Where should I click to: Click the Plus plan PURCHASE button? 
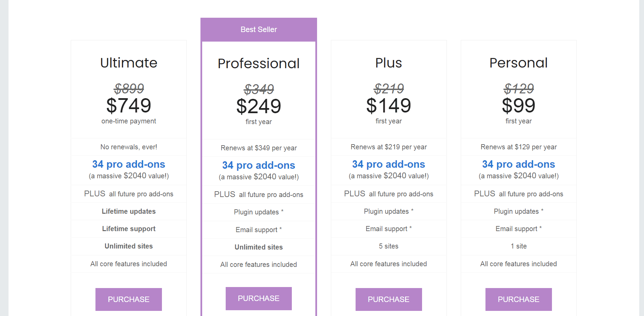(x=388, y=299)
